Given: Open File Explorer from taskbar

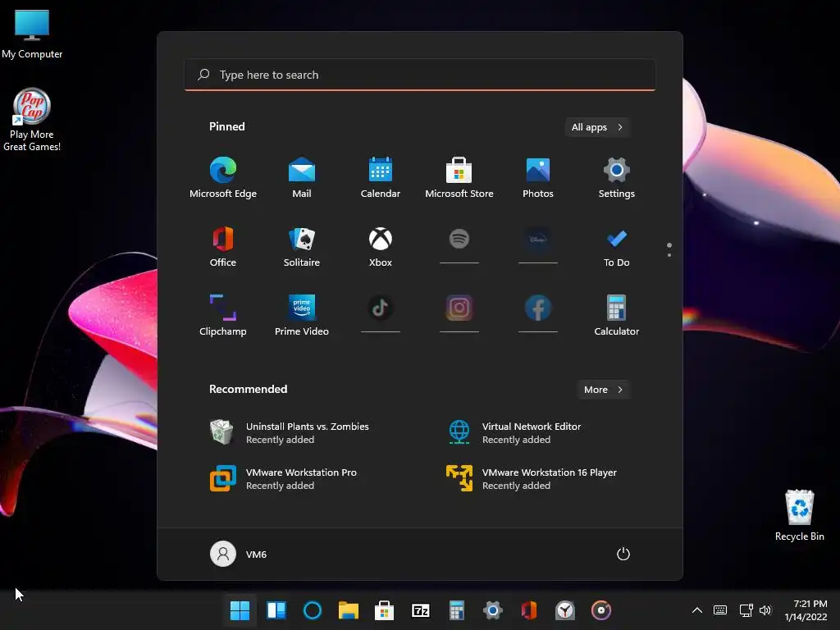Looking at the screenshot, I should pos(348,610).
